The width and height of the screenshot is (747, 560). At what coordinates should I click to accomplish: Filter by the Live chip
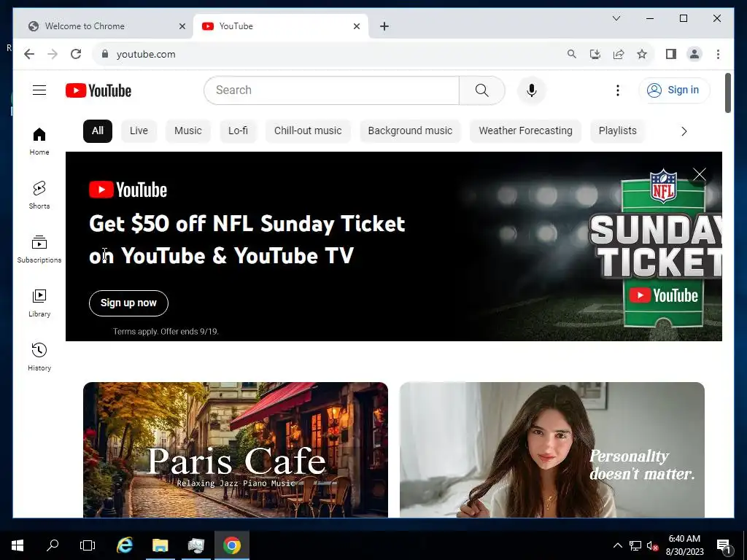coord(139,131)
